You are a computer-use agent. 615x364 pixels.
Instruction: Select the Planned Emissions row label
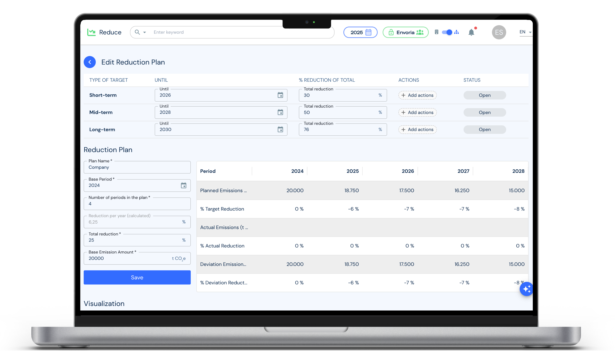tap(223, 191)
